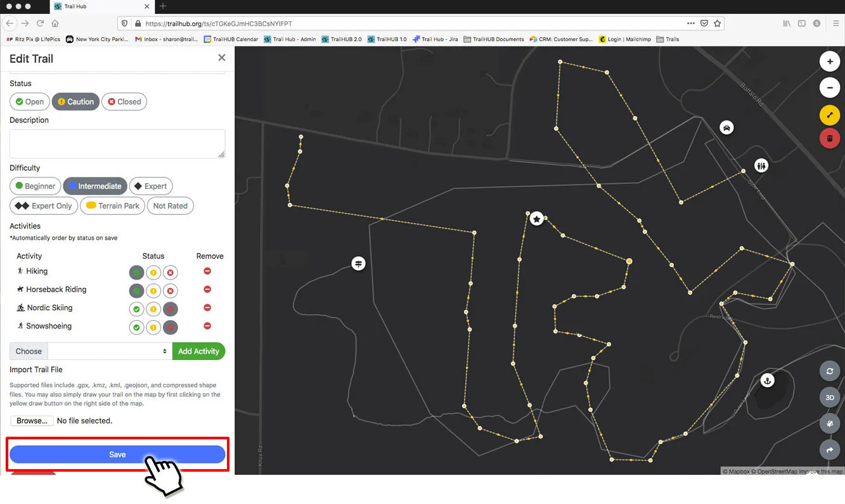Set Hiking status to caution
This screenshot has height=504, width=845.
point(153,273)
